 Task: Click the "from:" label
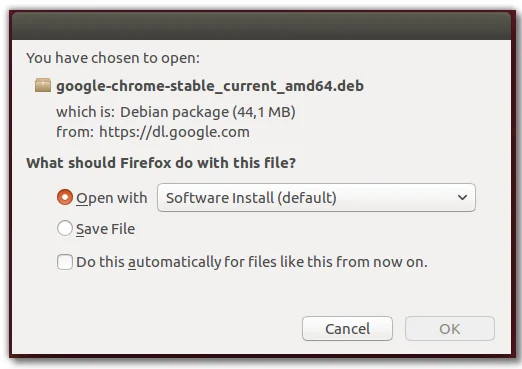pos(75,132)
